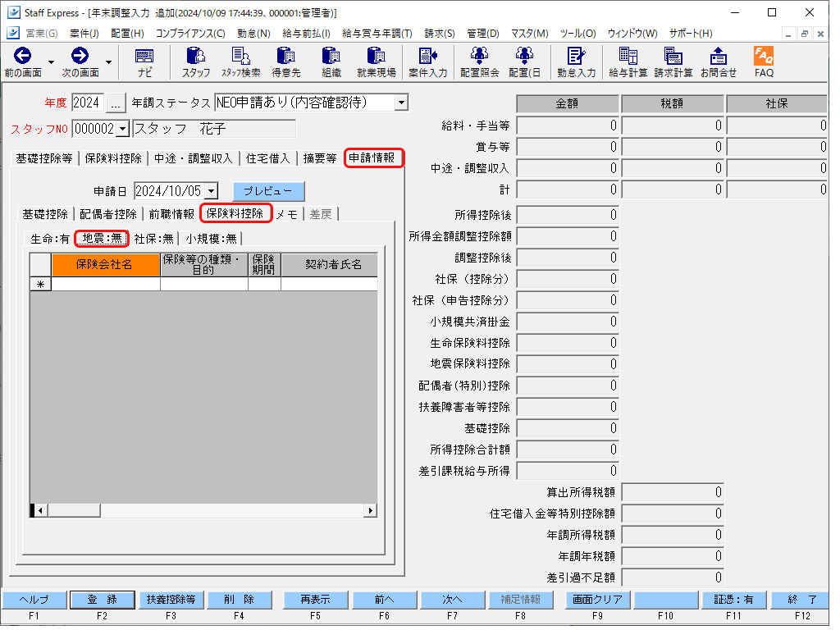Select the 小規模:無 insurance tab
The image size is (840, 630).
coord(211,239)
